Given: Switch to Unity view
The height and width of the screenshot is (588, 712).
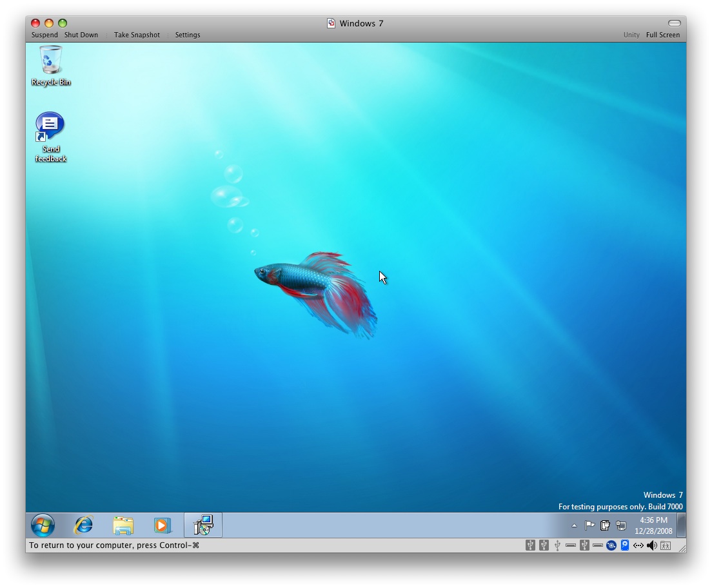Looking at the screenshot, I should [631, 35].
